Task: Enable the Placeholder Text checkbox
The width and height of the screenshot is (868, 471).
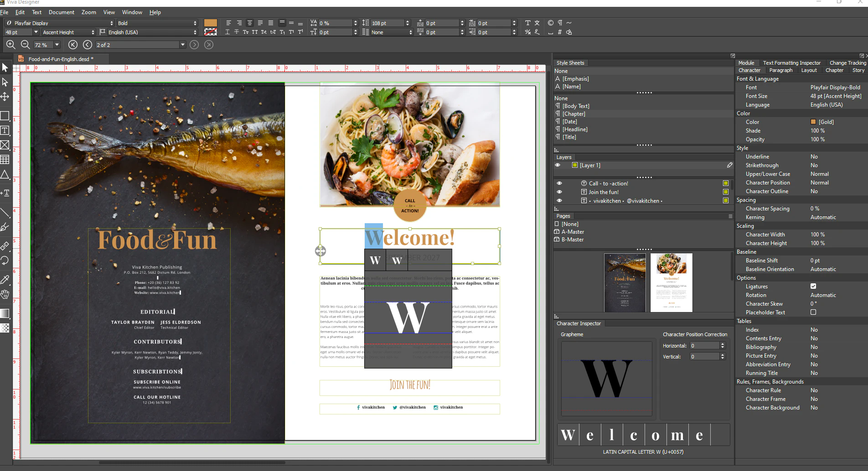Action: click(x=813, y=312)
